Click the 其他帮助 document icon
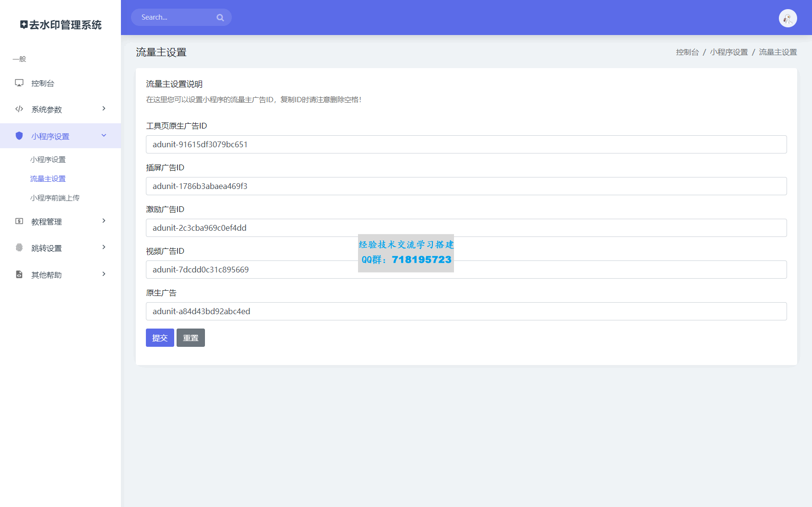The image size is (812, 507). pos(19,274)
